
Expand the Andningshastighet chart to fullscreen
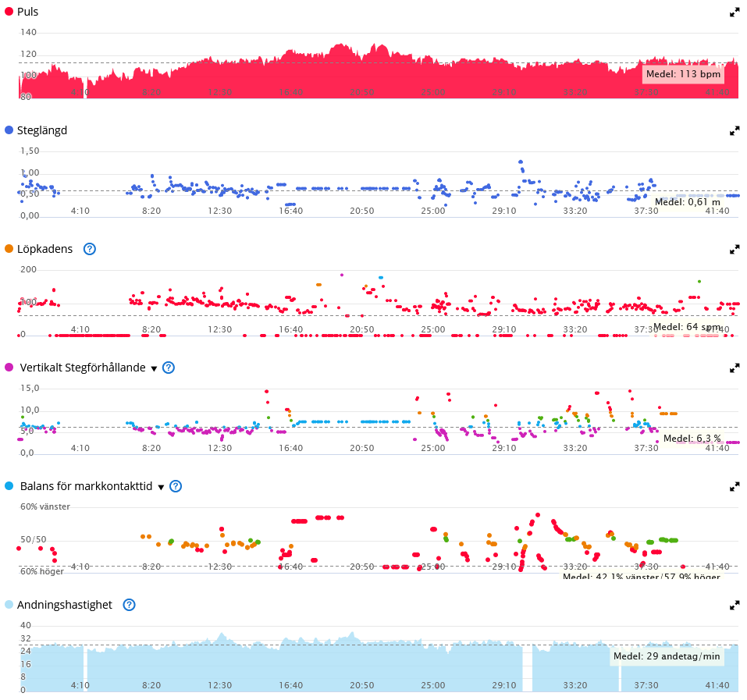click(x=735, y=606)
